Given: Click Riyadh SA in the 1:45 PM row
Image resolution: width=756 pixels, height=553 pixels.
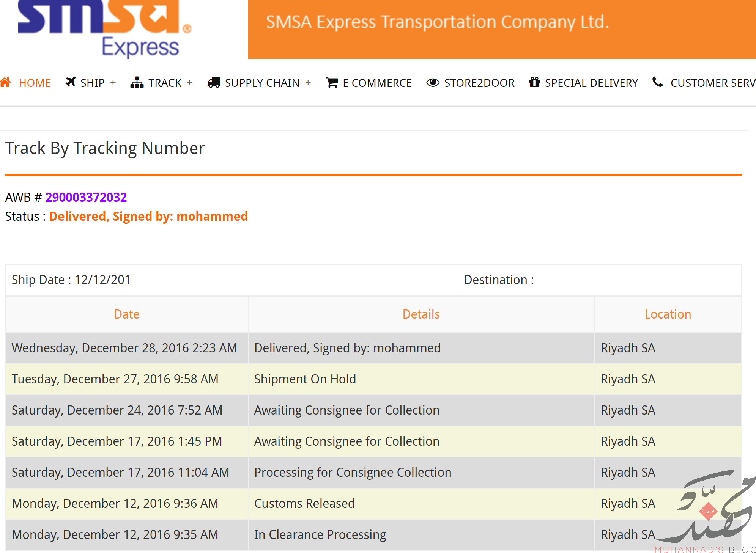Looking at the screenshot, I should click(x=628, y=441).
